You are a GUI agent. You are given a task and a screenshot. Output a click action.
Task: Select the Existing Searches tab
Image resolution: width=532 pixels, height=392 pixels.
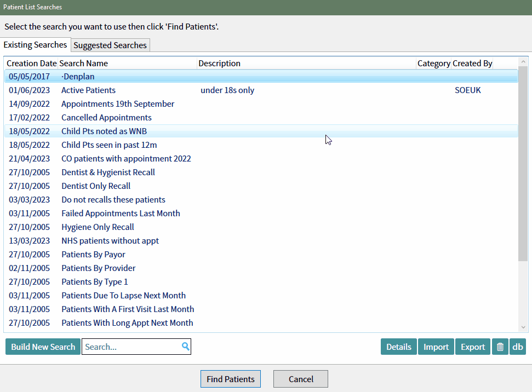[35, 45]
